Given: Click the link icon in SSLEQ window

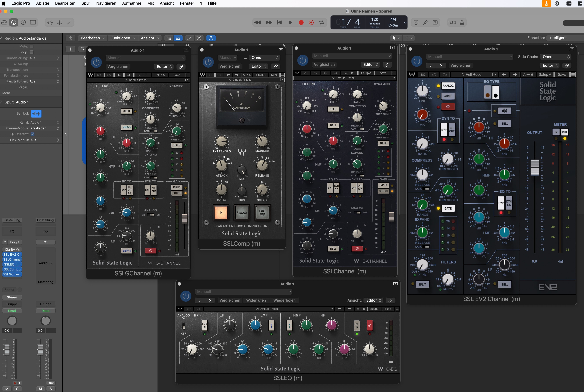Looking at the screenshot, I should (390, 300).
